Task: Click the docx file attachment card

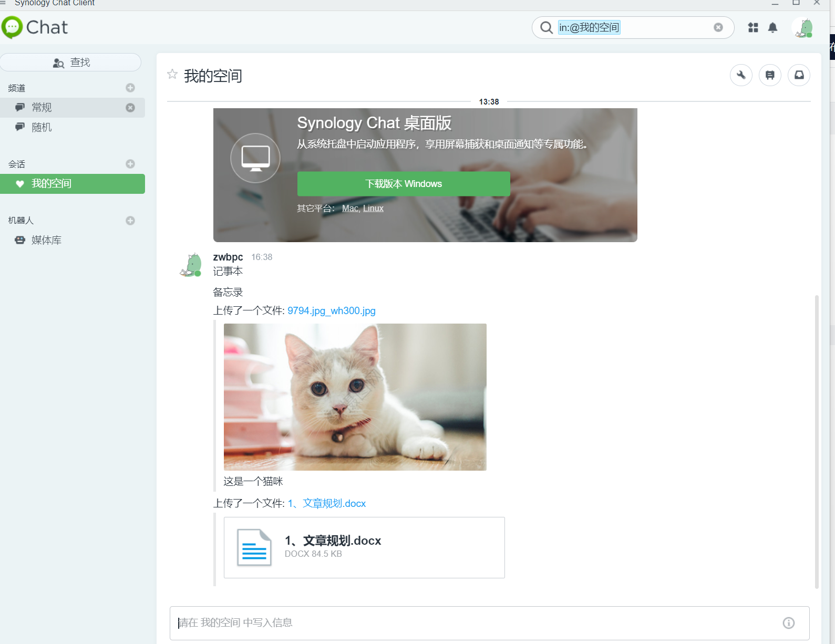Action: point(364,547)
